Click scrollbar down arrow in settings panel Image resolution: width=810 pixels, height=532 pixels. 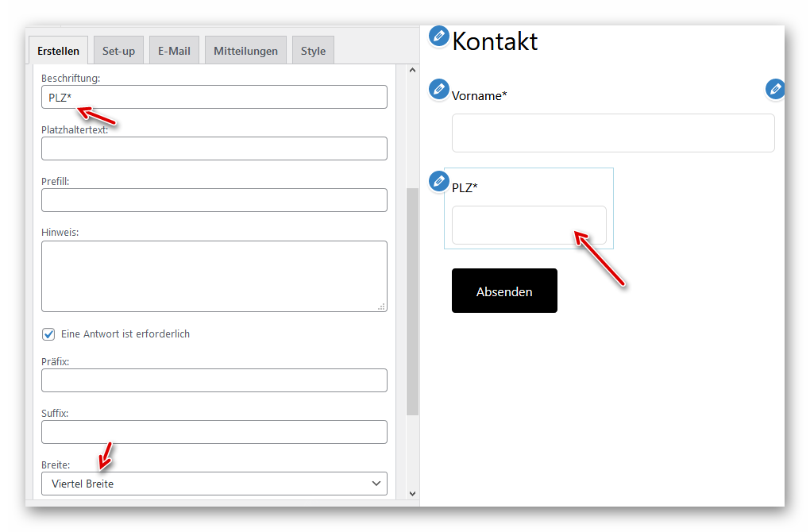pyautogui.click(x=412, y=493)
